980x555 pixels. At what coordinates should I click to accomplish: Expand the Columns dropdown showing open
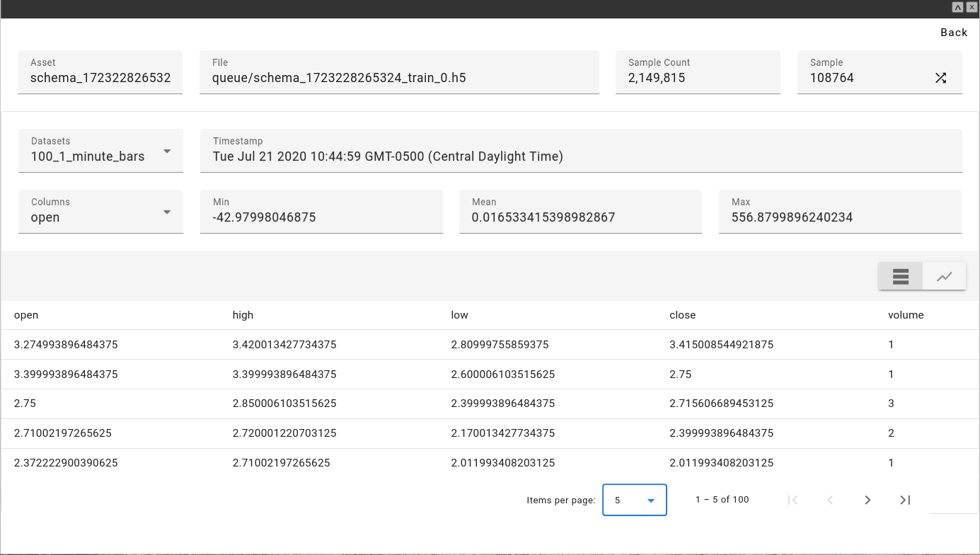tap(100, 212)
